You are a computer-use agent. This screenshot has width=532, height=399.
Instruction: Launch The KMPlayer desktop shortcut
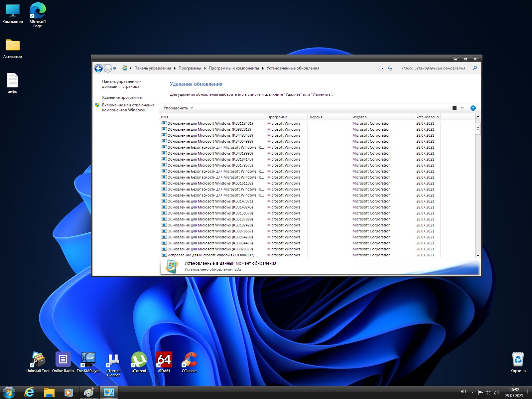[88, 362]
